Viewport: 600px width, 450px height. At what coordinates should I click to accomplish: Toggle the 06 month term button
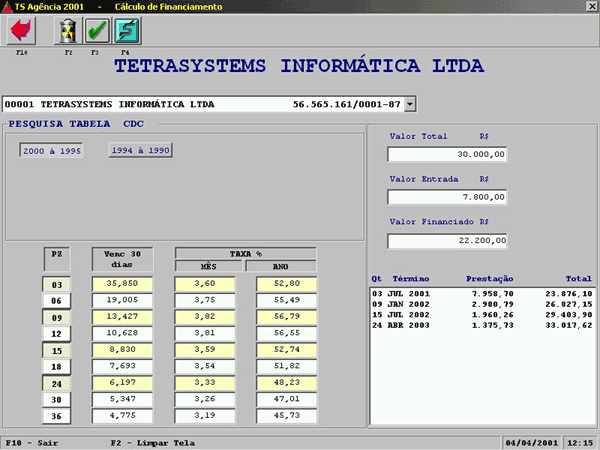click(56, 301)
